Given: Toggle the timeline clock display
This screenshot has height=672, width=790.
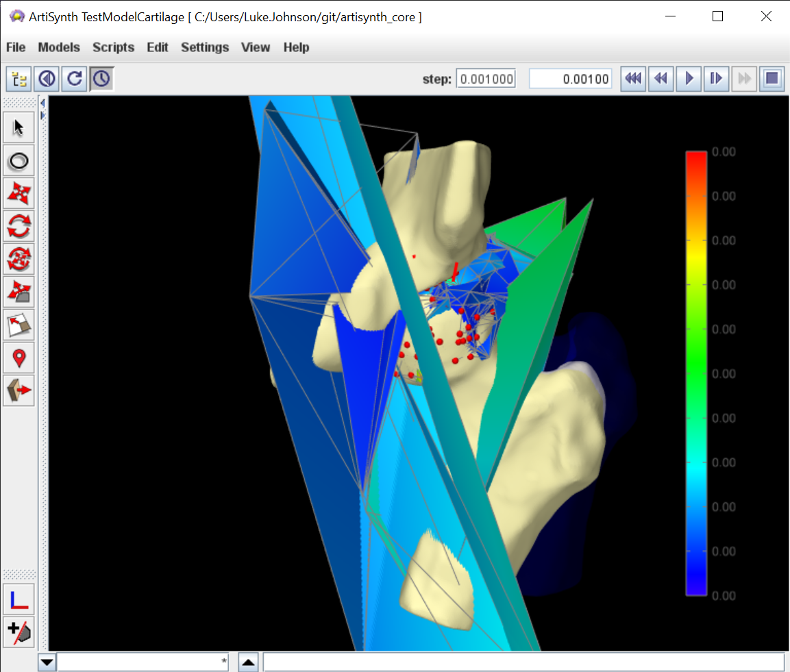Looking at the screenshot, I should point(101,79).
